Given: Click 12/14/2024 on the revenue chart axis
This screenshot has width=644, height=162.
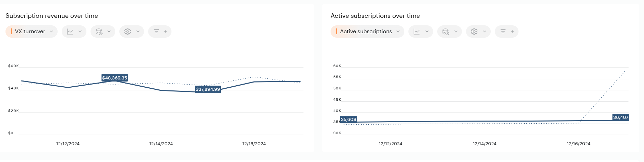Looking at the screenshot, I should [x=161, y=144].
